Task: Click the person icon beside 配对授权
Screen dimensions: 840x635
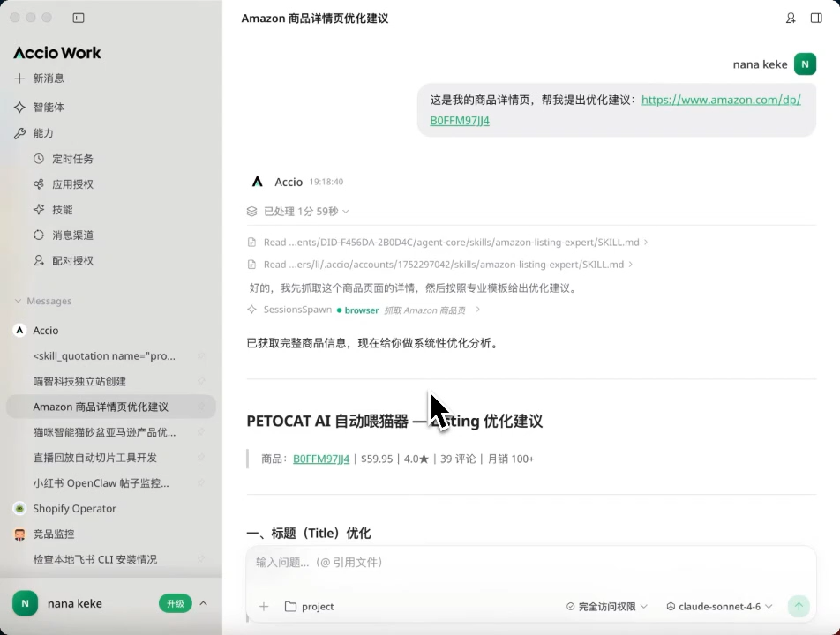Action: click(x=39, y=260)
